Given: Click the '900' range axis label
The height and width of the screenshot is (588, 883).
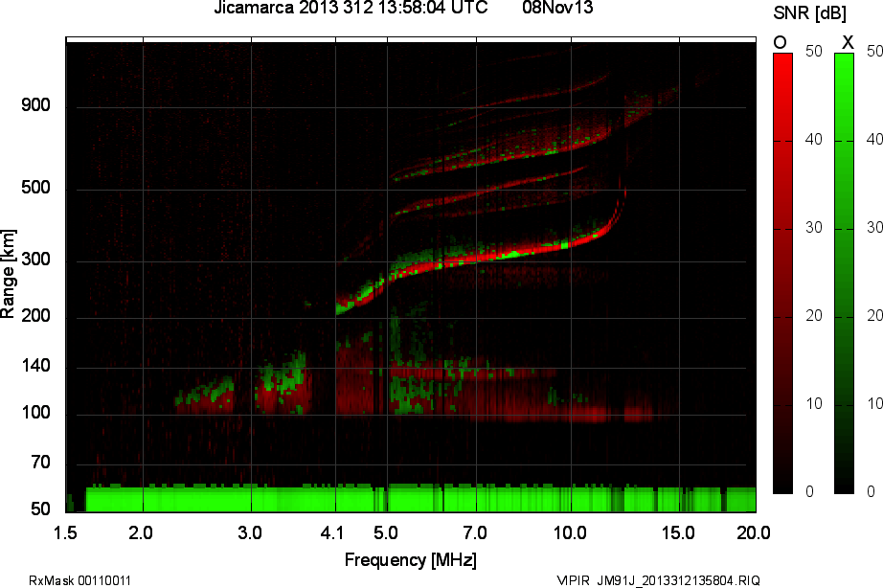Looking at the screenshot, I should point(35,105).
